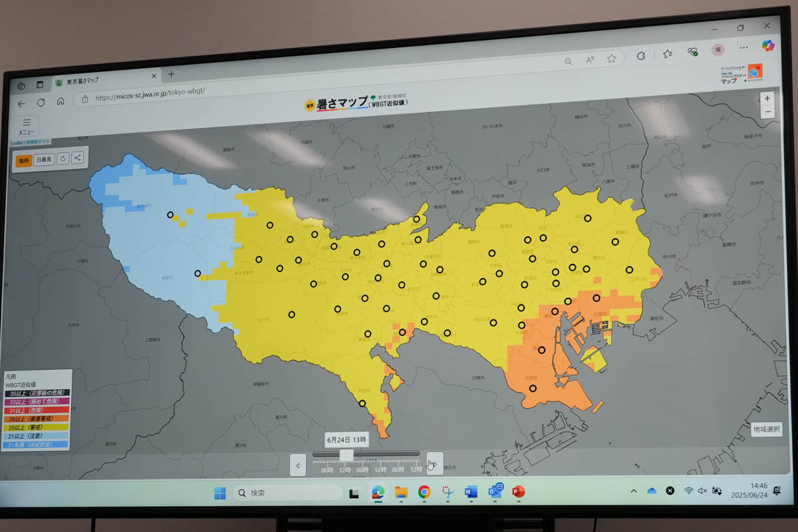Expand hidden system tray icons chevron
The height and width of the screenshot is (532, 798).
634,491
